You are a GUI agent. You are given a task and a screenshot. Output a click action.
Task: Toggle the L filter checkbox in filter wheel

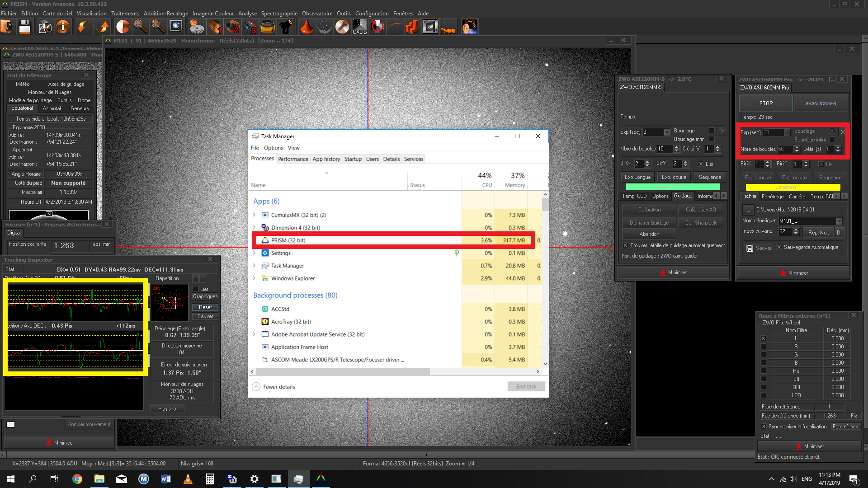click(763, 338)
